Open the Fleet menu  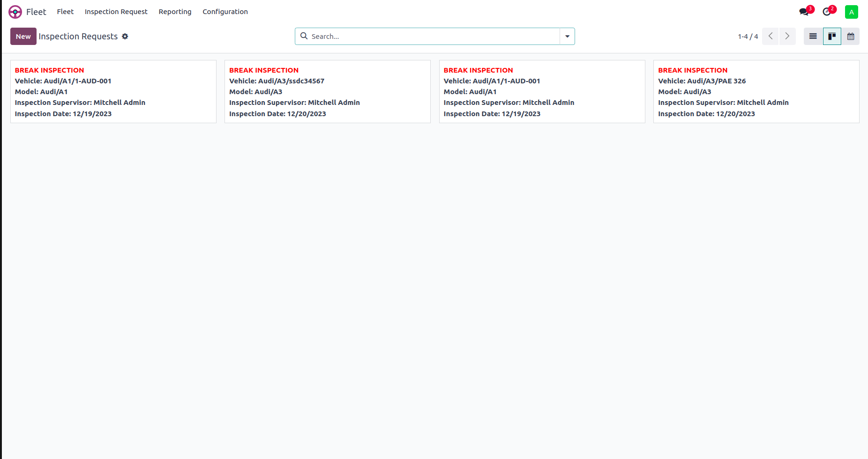[65, 12]
